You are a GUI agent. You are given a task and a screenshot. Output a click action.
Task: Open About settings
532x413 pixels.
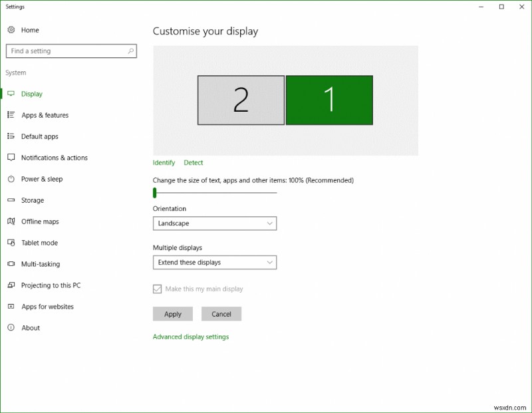pos(11,328)
